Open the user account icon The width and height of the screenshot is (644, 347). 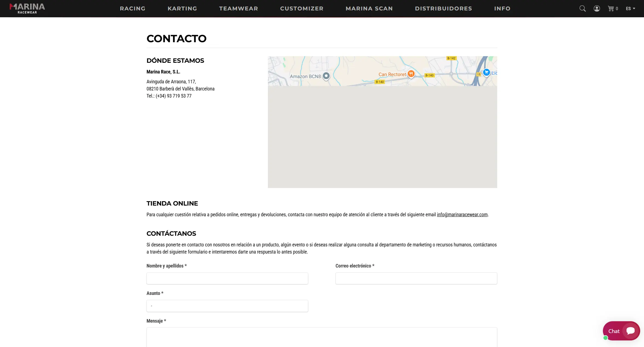(x=597, y=8)
